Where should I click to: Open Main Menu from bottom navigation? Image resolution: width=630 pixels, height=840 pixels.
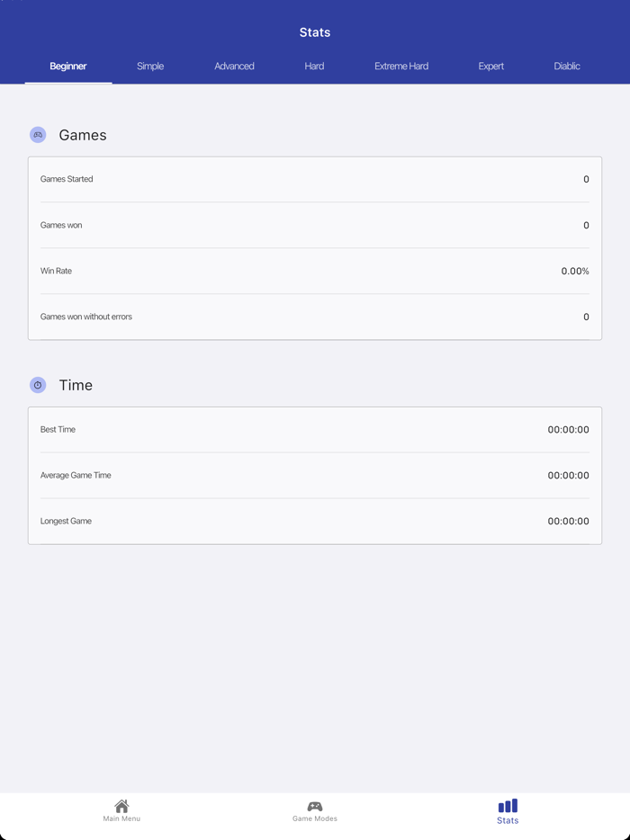point(121,810)
